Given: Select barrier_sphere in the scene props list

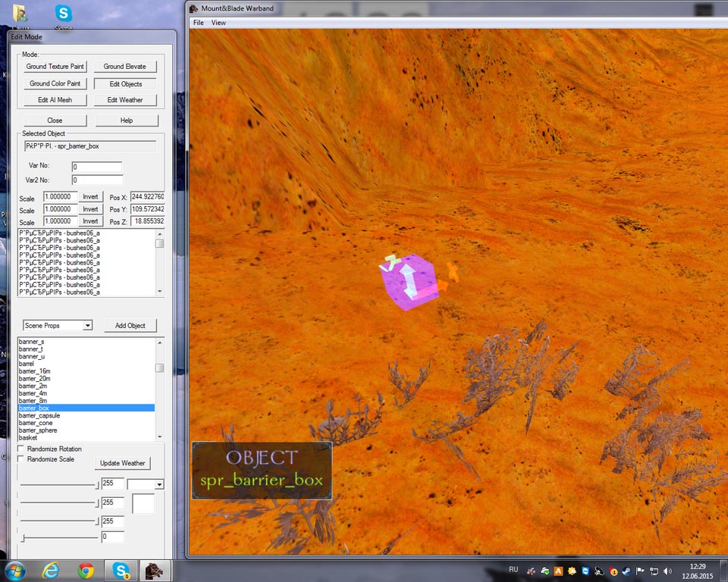Looking at the screenshot, I should pyautogui.click(x=38, y=430).
